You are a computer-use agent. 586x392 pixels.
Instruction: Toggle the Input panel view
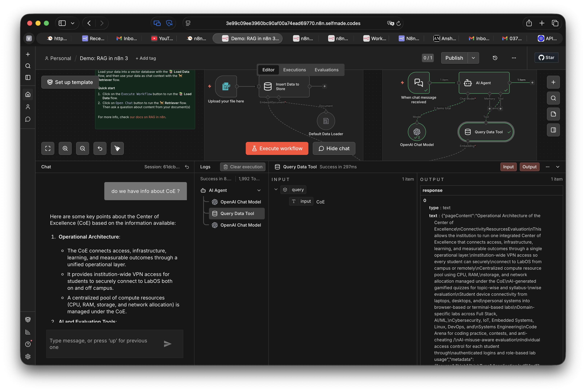point(508,167)
